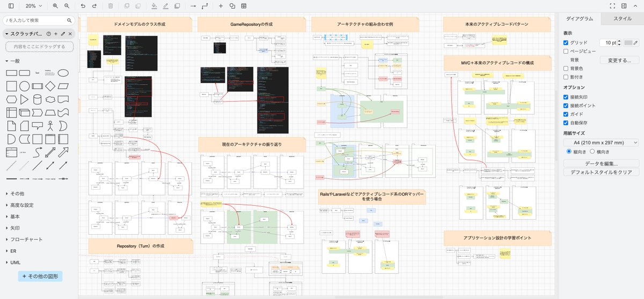
Task: Click the delete trash icon
Action: [111, 6]
